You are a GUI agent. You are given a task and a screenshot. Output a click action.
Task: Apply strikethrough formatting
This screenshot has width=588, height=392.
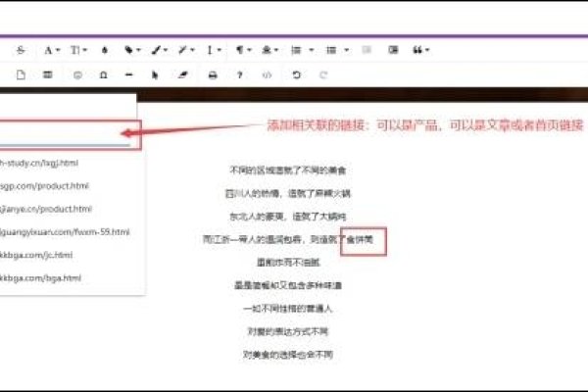21,50
